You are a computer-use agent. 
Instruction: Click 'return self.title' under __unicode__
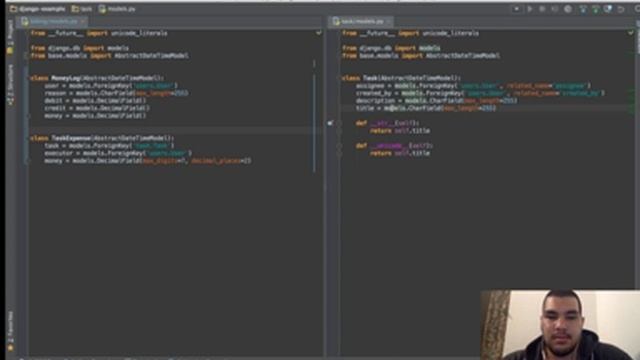(x=400, y=153)
